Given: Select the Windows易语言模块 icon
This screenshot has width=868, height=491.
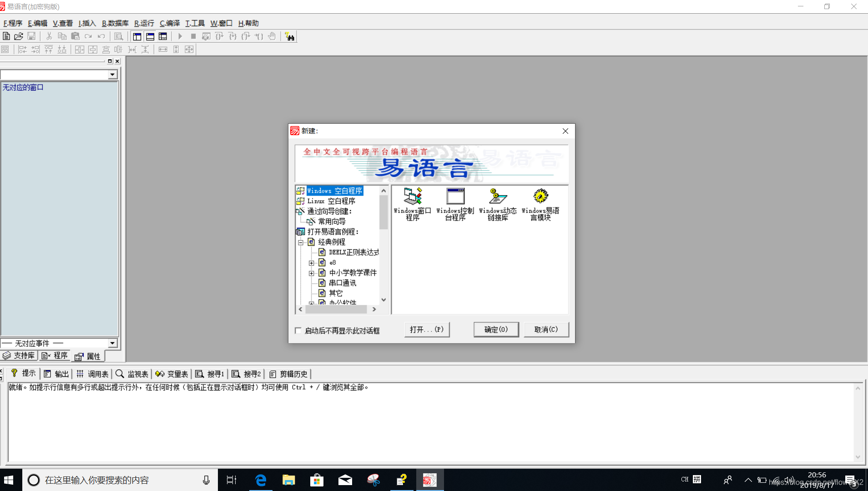Looking at the screenshot, I should [x=540, y=204].
